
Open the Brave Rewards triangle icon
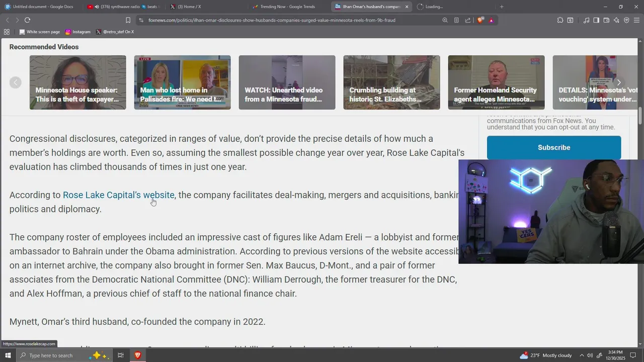491,20
